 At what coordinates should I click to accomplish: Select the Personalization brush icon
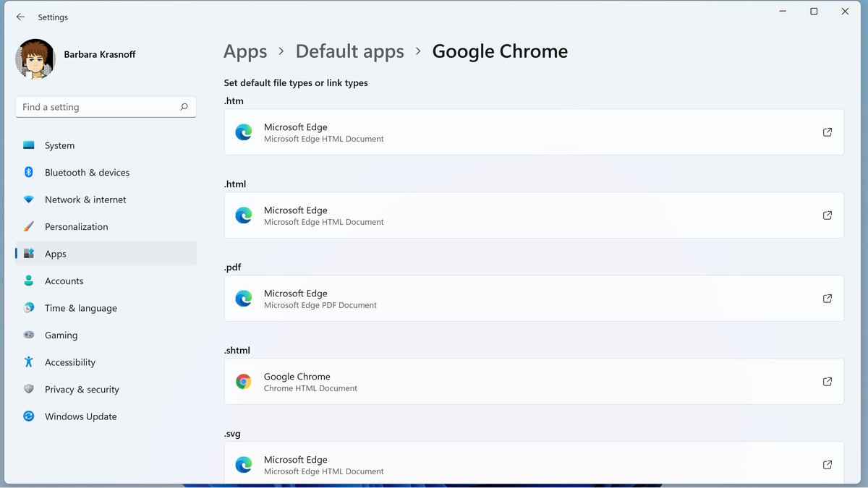(x=29, y=226)
